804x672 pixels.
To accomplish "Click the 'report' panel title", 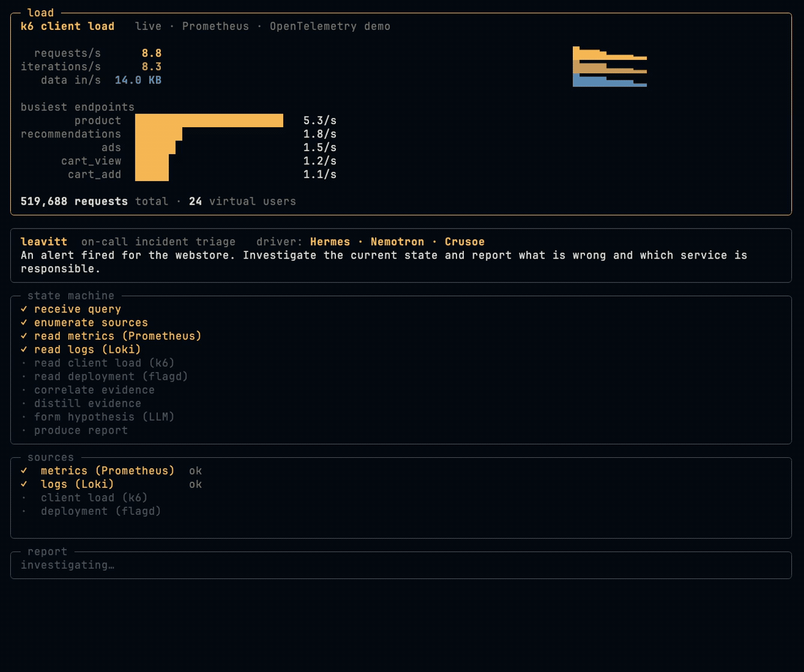I will coord(47,551).
